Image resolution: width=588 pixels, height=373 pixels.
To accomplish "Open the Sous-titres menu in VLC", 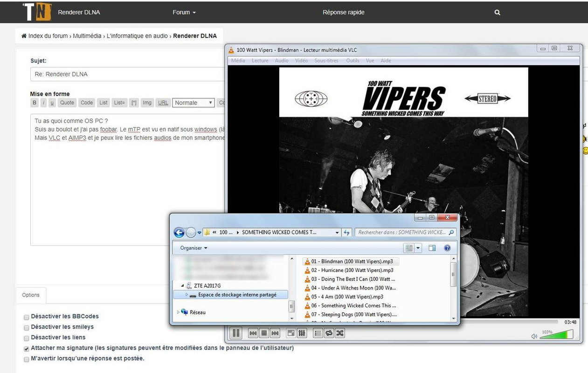I will tap(326, 61).
